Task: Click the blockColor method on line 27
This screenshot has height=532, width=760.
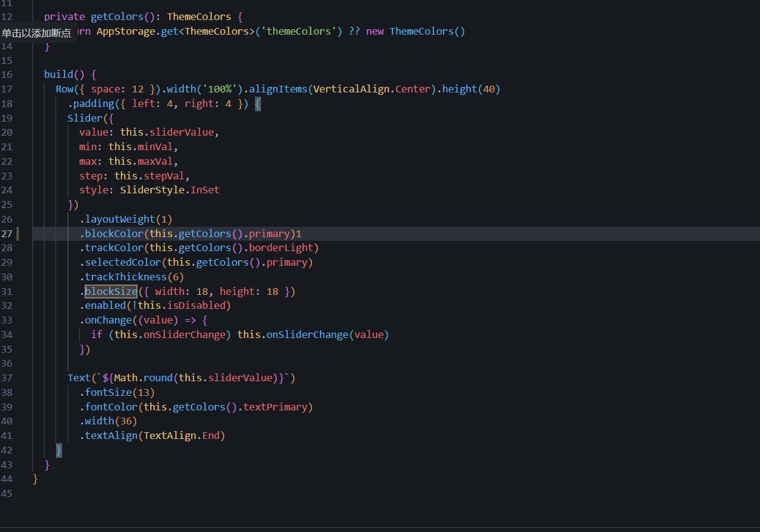Action: [114, 233]
